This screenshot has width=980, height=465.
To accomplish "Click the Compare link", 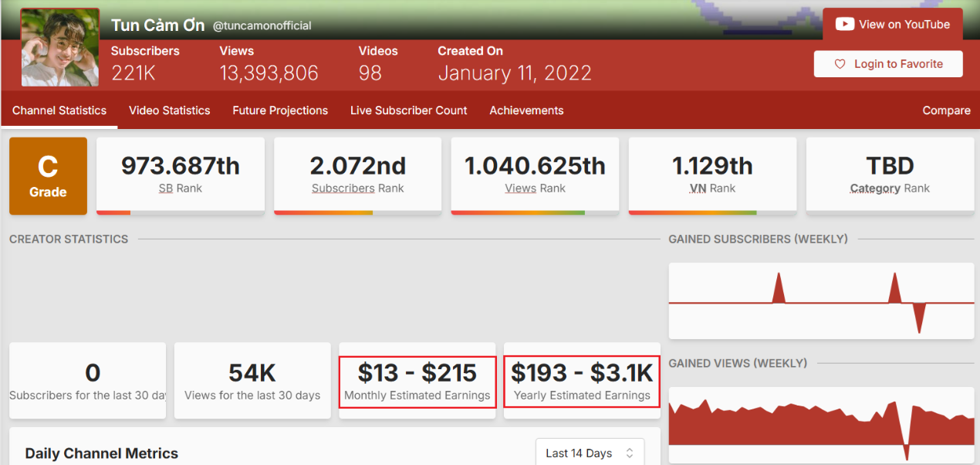I will tap(946, 110).
